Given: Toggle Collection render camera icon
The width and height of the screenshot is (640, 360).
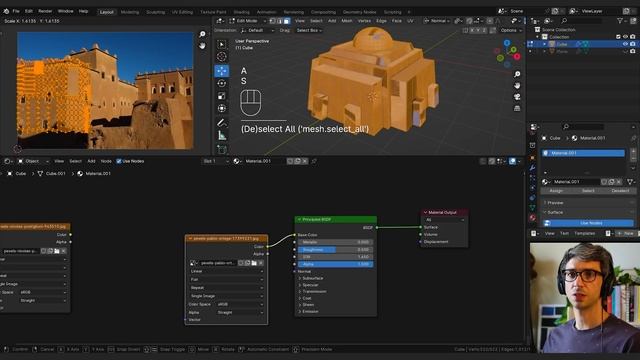Looking at the screenshot, I should click(x=633, y=37).
